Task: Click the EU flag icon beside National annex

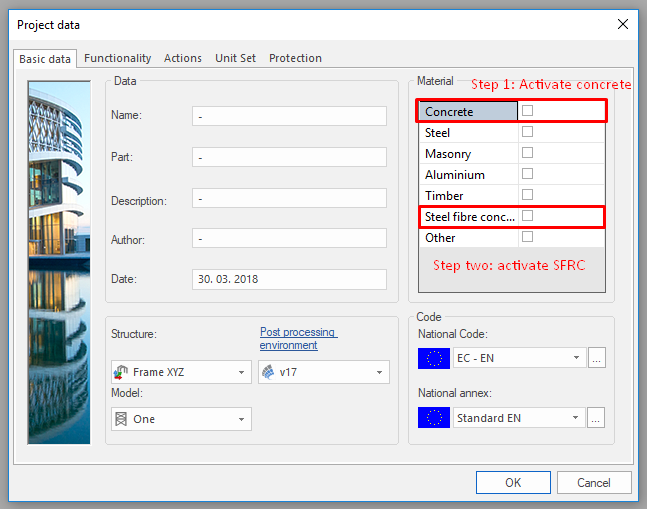Action: 434,418
